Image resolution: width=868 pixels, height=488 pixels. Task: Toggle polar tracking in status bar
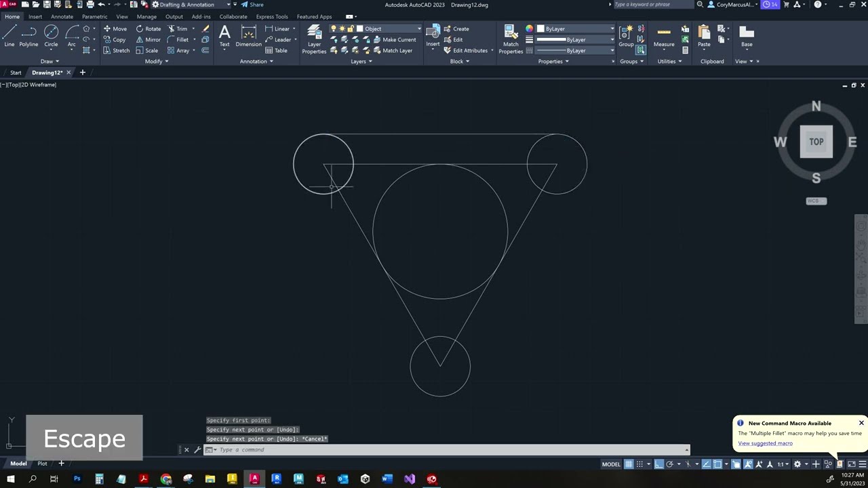(x=669, y=464)
